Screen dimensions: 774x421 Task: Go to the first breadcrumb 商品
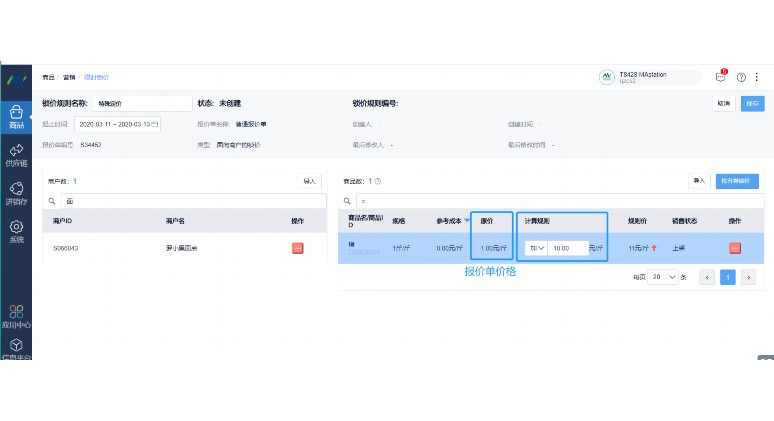(x=48, y=77)
